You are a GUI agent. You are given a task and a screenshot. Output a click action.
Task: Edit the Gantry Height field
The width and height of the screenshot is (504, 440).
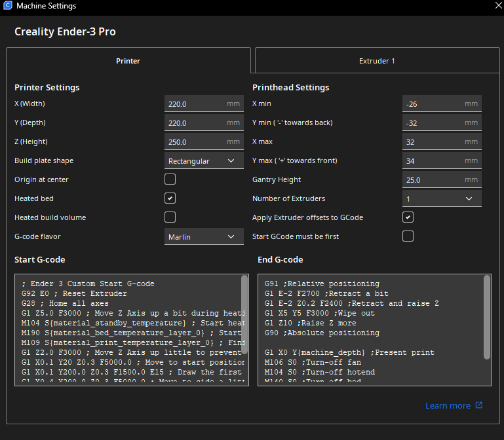[432, 179]
